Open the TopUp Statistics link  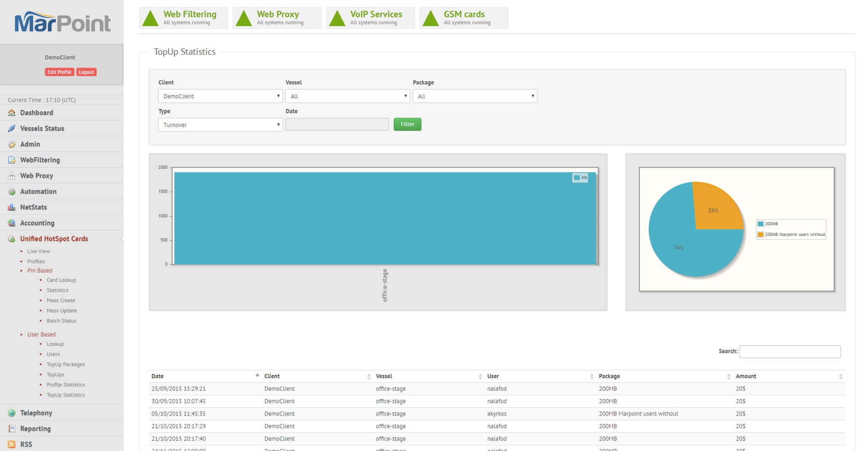[65, 395]
